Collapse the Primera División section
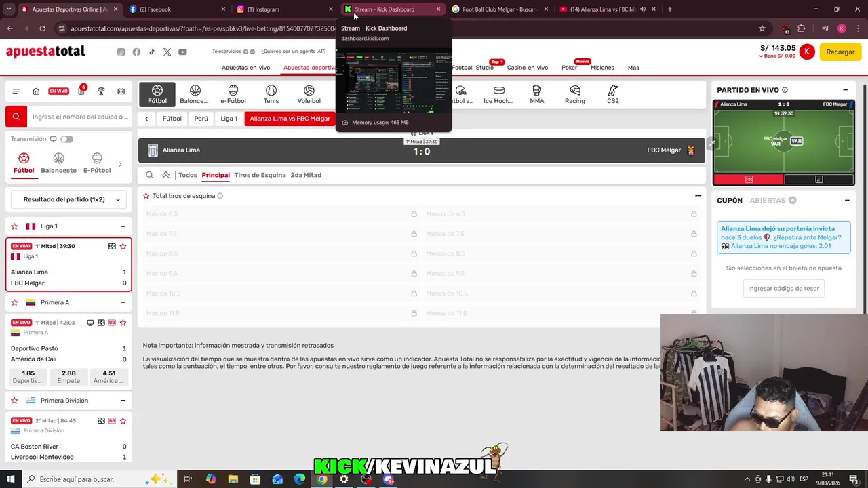Image resolution: width=868 pixels, height=488 pixels. 123,401
